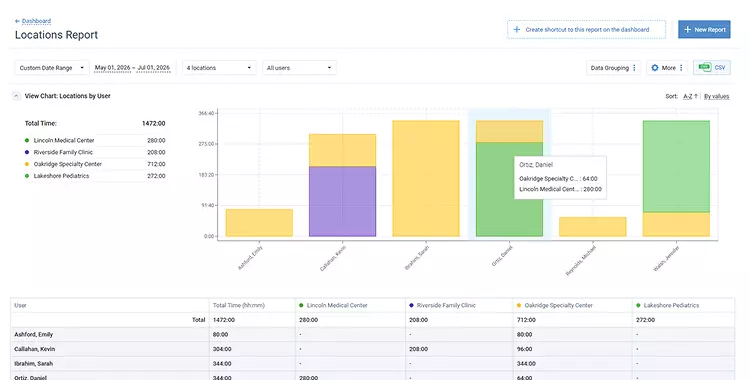Image resolution: width=750 pixels, height=380 pixels.
Task: Click the Lakeshore Pediatrics column header
Action: tap(684, 305)
